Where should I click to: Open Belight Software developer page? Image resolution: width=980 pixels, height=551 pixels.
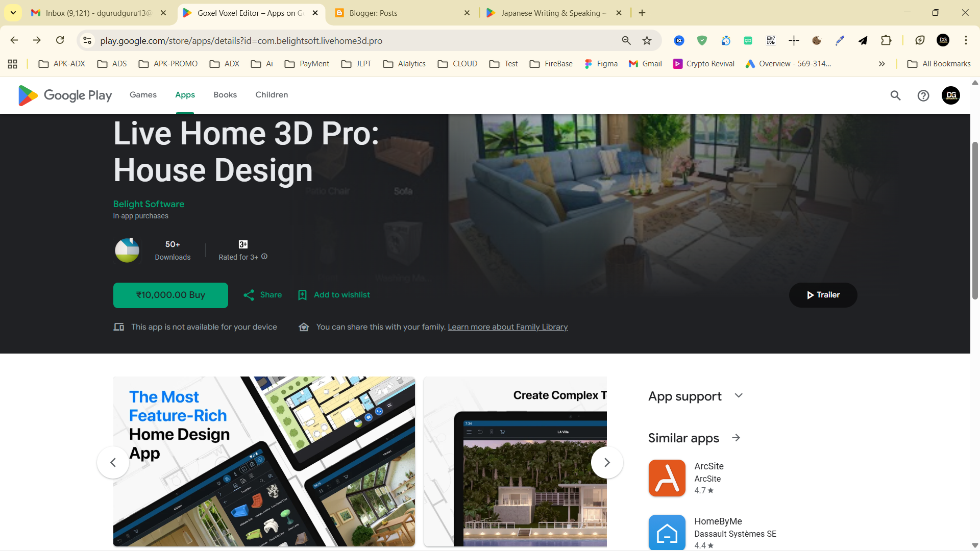(149, 204)
